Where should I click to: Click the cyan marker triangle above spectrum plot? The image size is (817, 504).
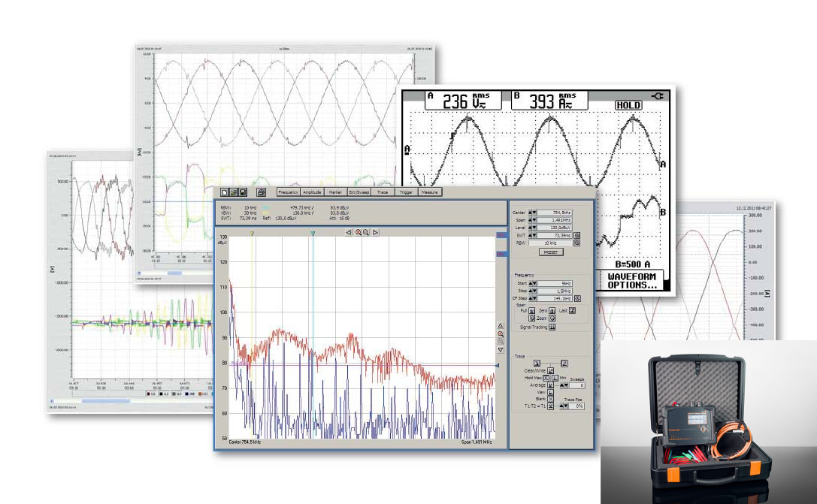[x=313, y=234]
